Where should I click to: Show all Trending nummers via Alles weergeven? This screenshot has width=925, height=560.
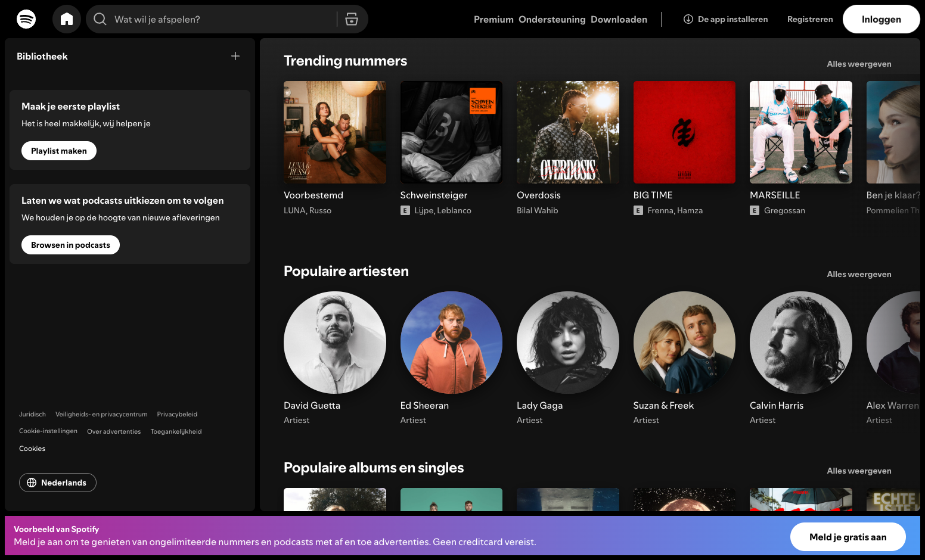click(x=859, y=64)
